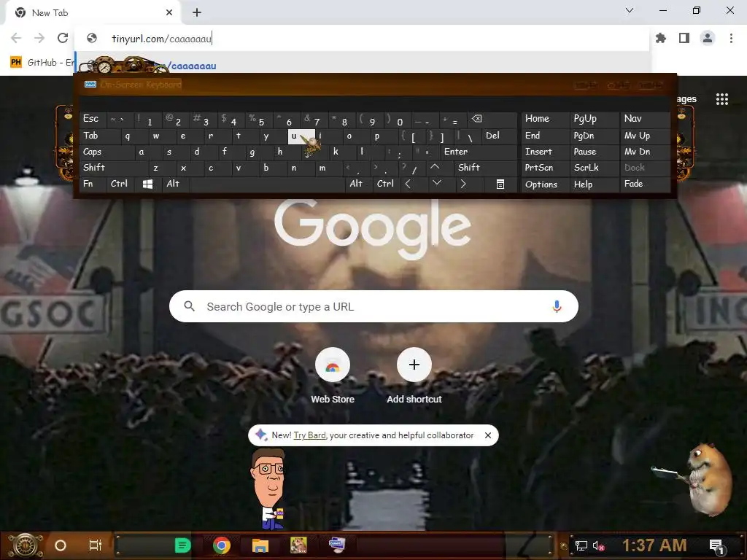Start voice search with the microphone icon
747x560 pixels.
pyautogui.click(x=557, y=306)
